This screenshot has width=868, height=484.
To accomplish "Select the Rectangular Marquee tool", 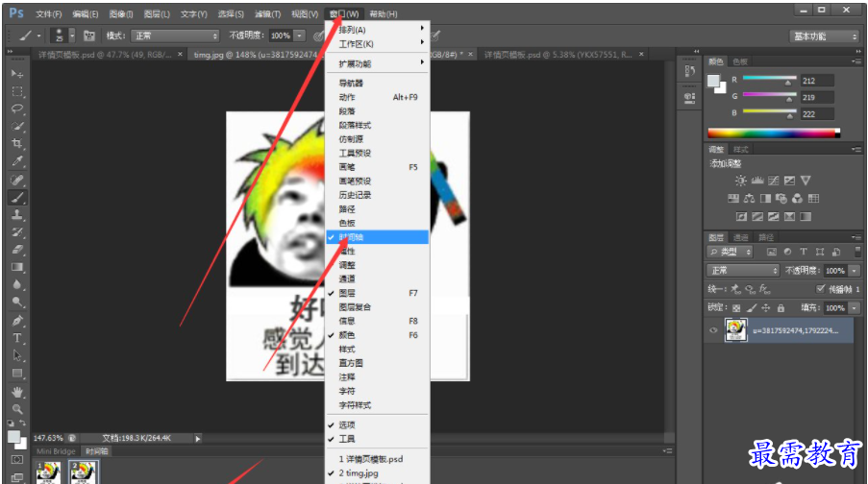I will (x=17, y=91).
